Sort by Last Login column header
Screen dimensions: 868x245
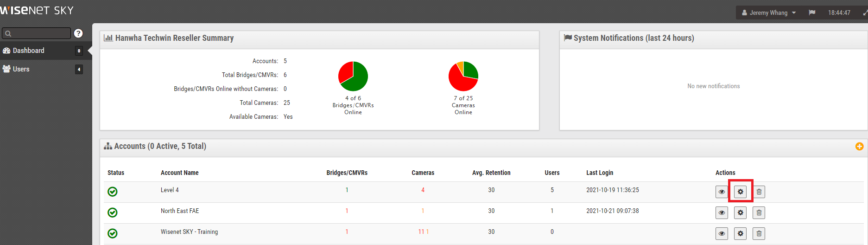600,173
